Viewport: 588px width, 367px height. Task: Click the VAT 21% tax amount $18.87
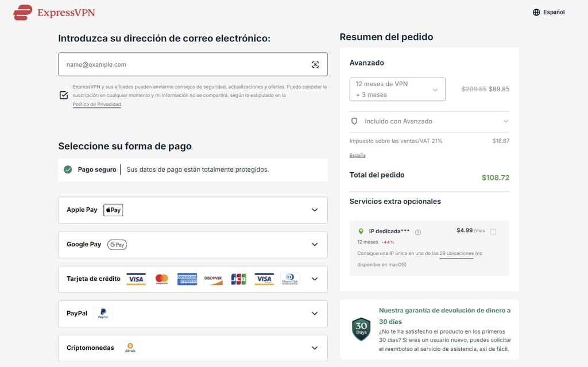501,141
